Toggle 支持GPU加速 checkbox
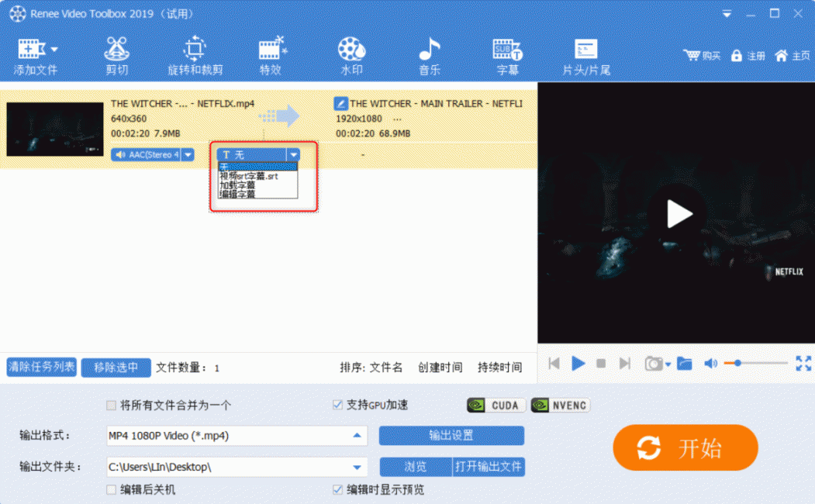815x504 pixels. tap(337, 404)
